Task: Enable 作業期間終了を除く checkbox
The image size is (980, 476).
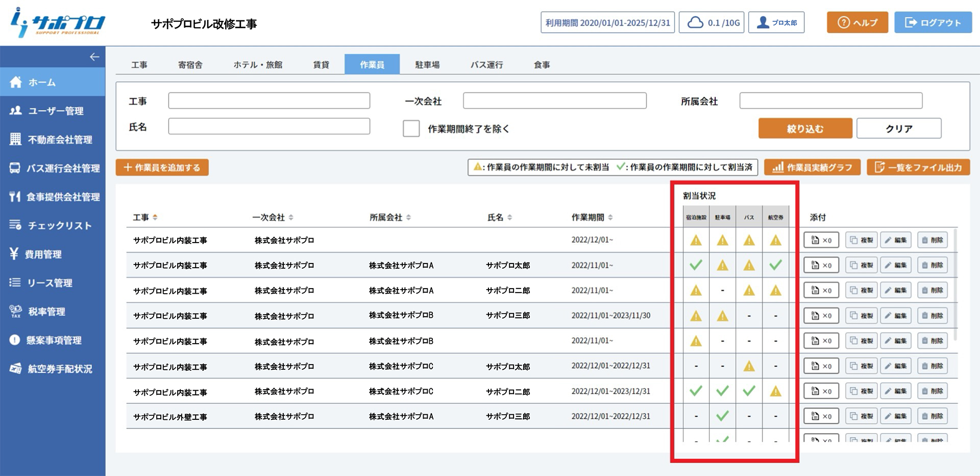Action: point(411,129)
